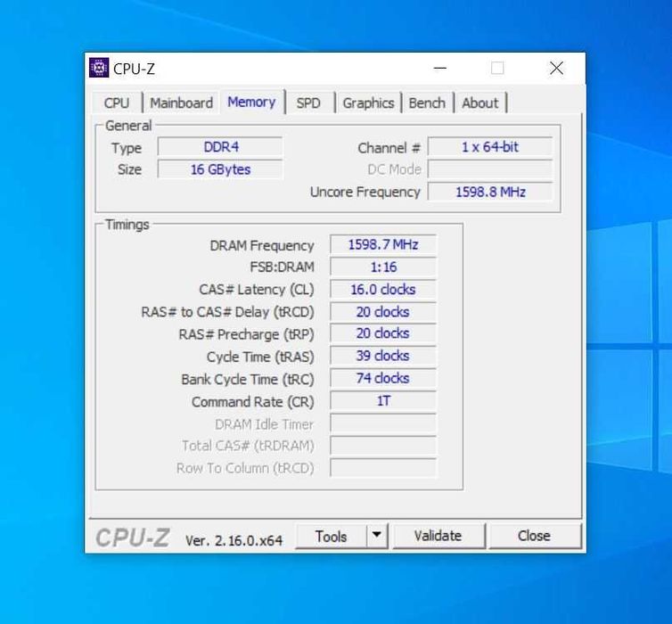The image size is (672, 624).
Task: Select the CAS# Latency 16.0 clocks value
Action: click(383, 290)
